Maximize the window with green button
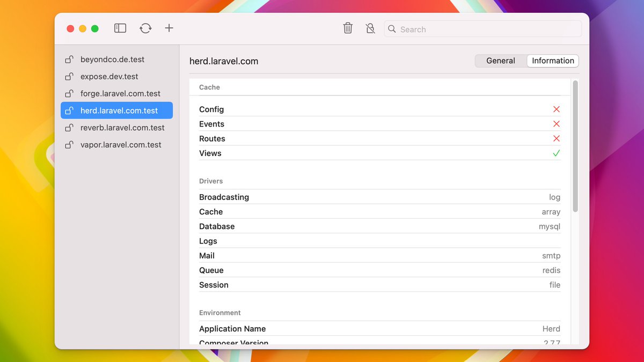Screen dimensions: 644x362 [x=95, y=28]
